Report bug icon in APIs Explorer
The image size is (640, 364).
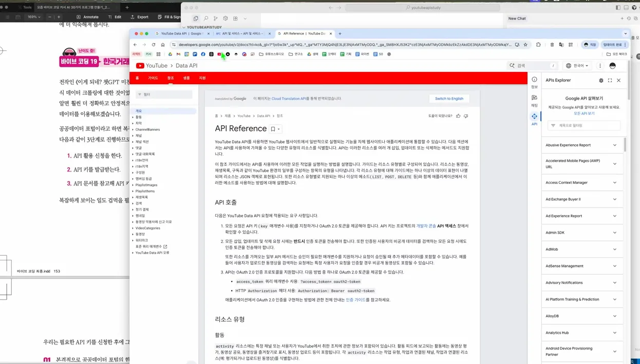(x=601, y=81)
